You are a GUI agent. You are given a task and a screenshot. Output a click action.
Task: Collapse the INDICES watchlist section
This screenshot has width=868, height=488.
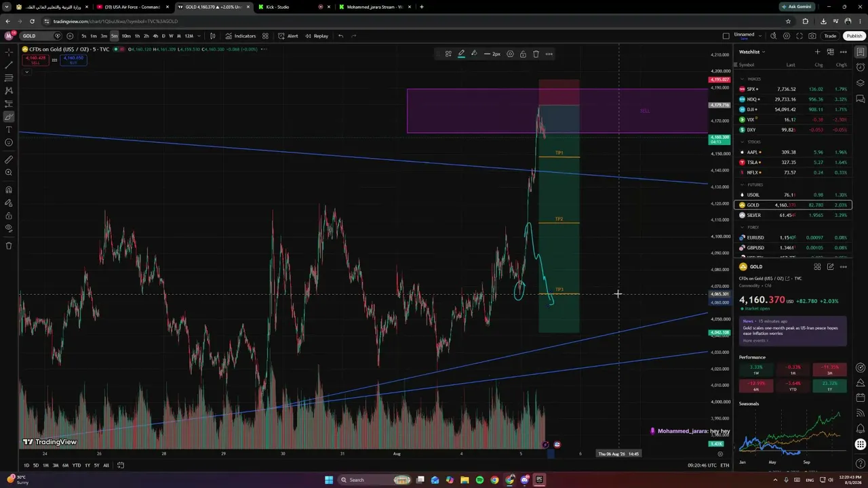click(x=743, y=79)
